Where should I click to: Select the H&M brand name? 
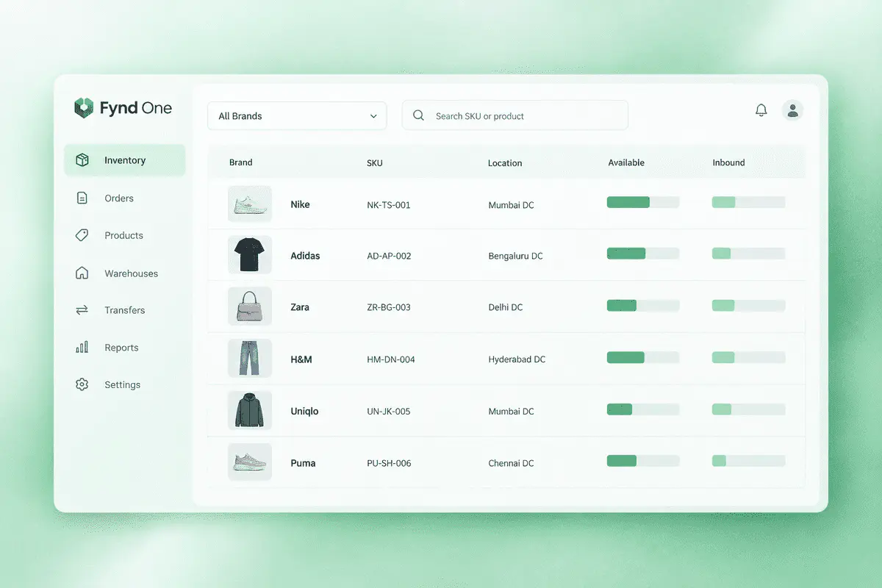click(301, 359)
